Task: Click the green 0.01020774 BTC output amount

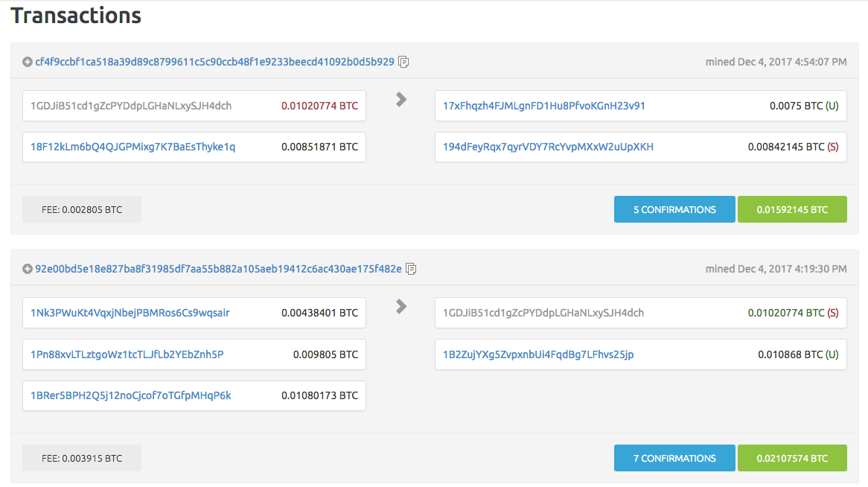Action: (x=793, y=313)
